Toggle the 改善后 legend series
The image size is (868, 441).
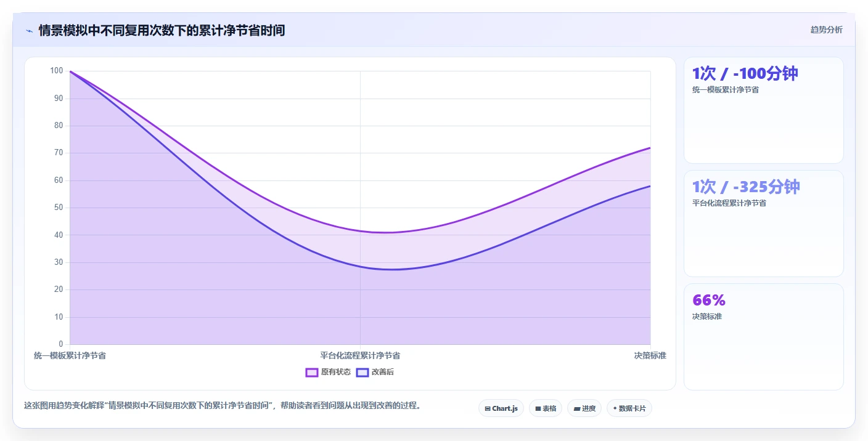point(375,372)
